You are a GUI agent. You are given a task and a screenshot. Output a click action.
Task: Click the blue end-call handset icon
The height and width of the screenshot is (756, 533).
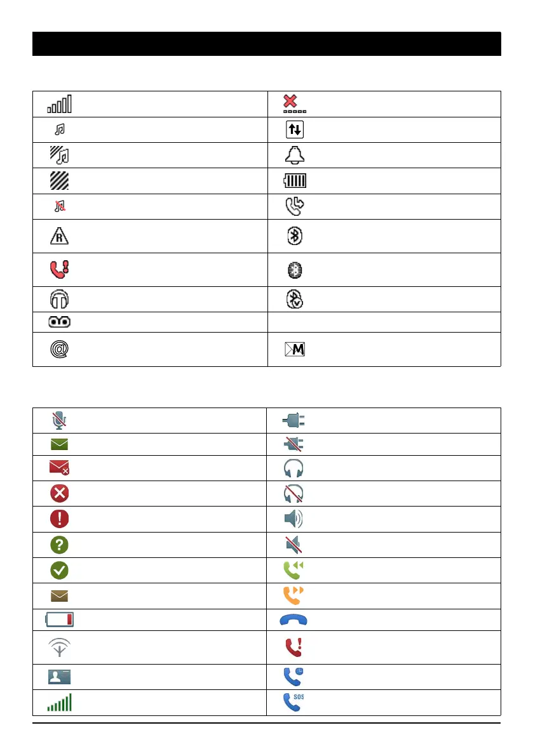(293, 618)
